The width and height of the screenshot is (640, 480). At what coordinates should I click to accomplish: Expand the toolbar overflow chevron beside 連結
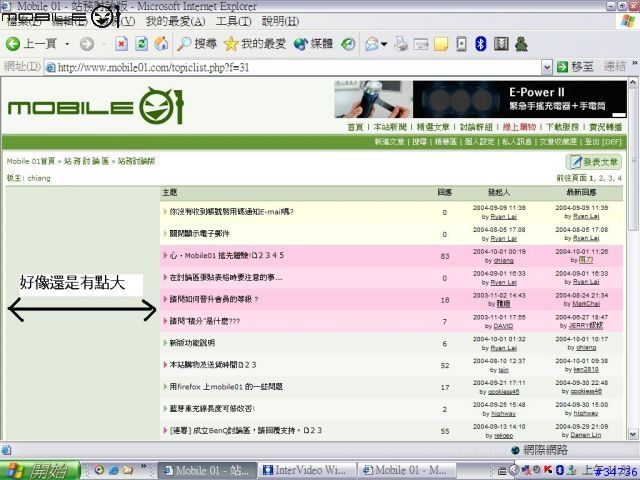pos(635,63)
